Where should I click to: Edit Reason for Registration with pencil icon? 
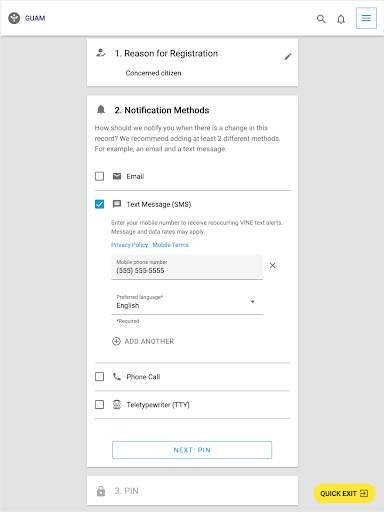(288, 57)
